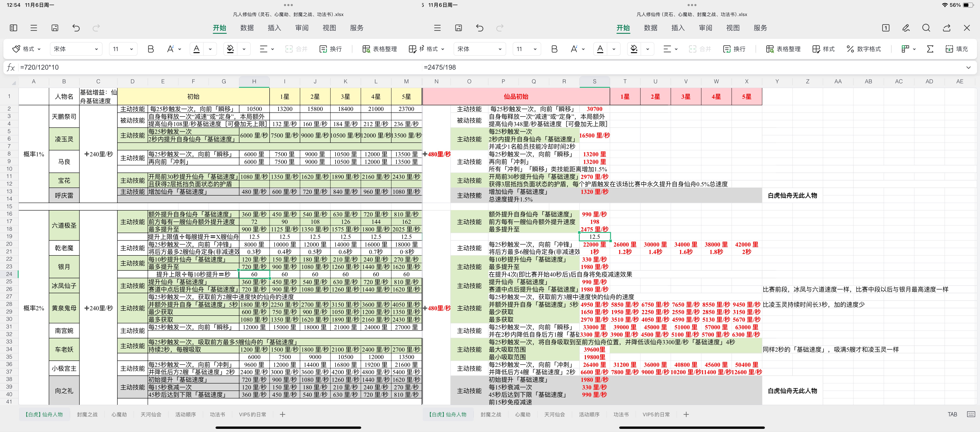Open search in right window
Screen dimensions: 980x432
pos(926,28)
